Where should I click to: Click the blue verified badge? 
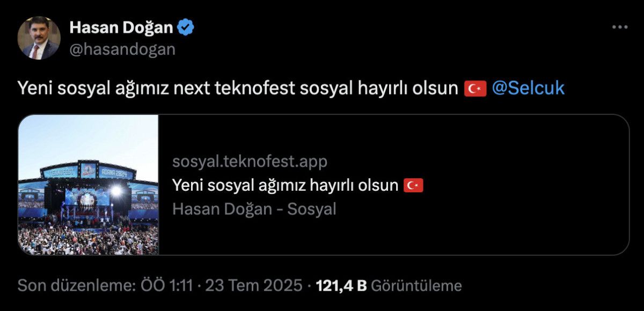pyautogui.click(x=186, y=27)
